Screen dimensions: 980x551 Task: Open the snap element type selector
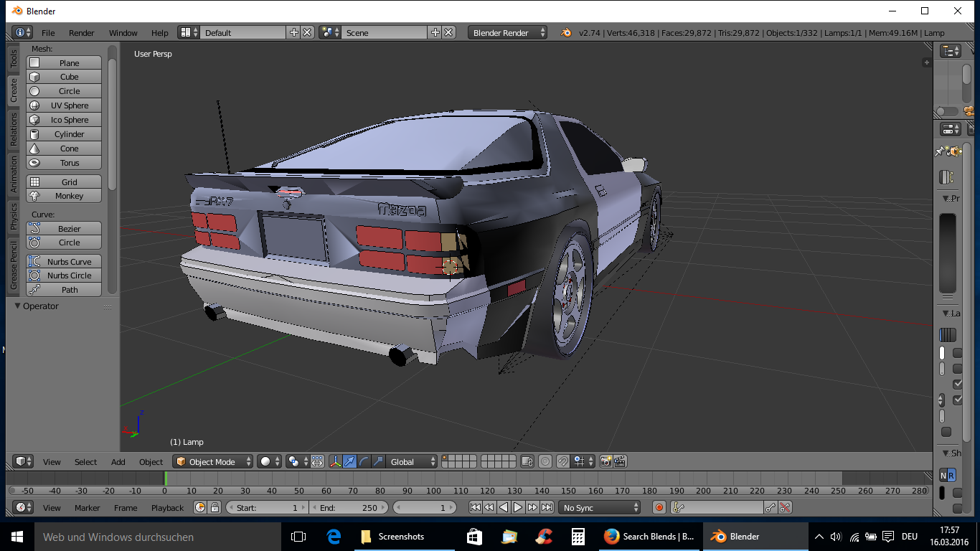click(x=583, y=462)
